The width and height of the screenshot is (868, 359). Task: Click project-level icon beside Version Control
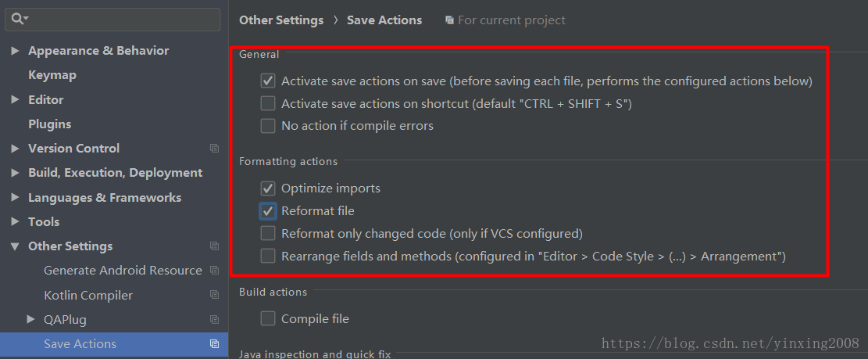214,149
